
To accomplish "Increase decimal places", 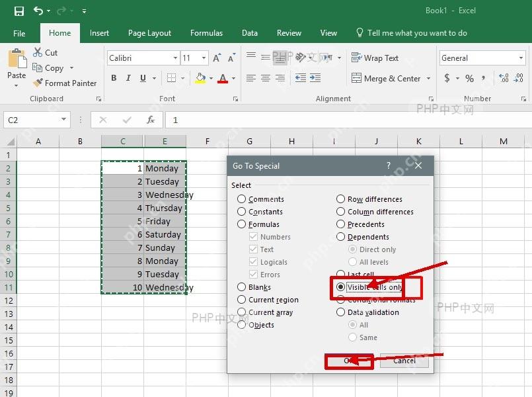I will coord(504,79).
